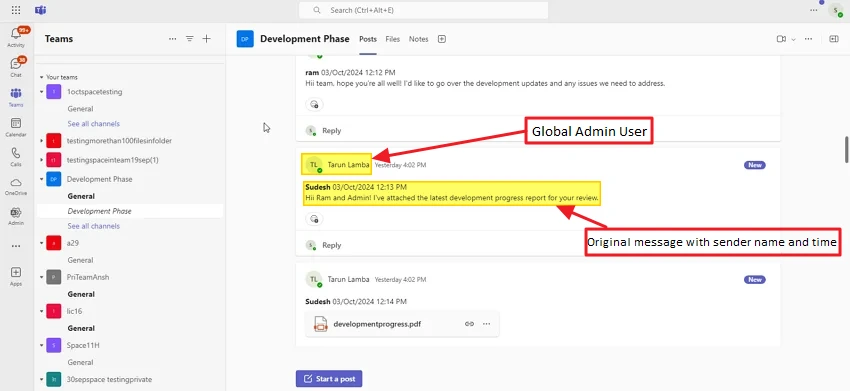Click the posts vertical scrollbar thumb

point(847,150)
